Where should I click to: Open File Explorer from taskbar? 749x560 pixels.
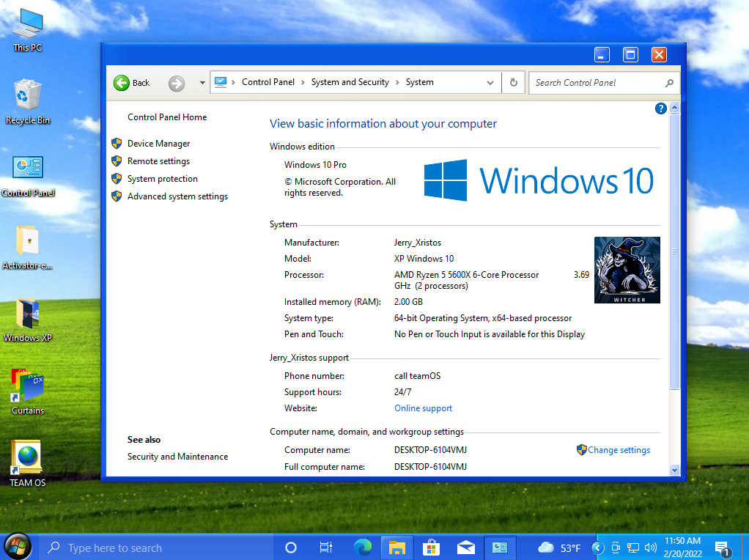(x=396, y=548)
